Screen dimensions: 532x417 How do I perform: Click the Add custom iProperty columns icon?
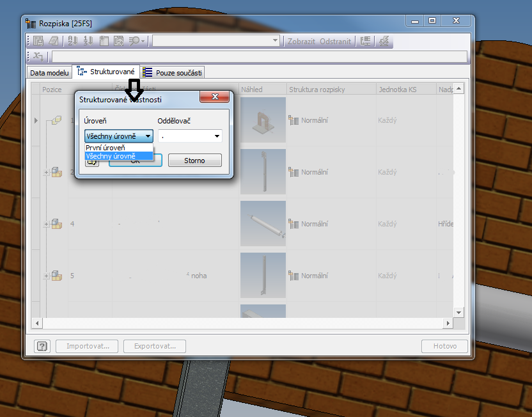(x=119, y=41)
